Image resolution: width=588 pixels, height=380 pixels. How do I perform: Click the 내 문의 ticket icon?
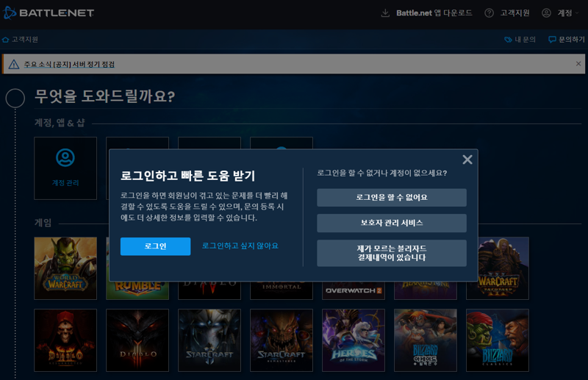click(x=508, y=40)
